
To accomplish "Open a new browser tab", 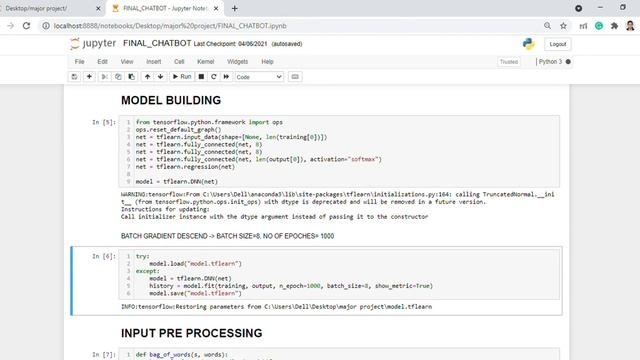I will click(x=235, y=8).
